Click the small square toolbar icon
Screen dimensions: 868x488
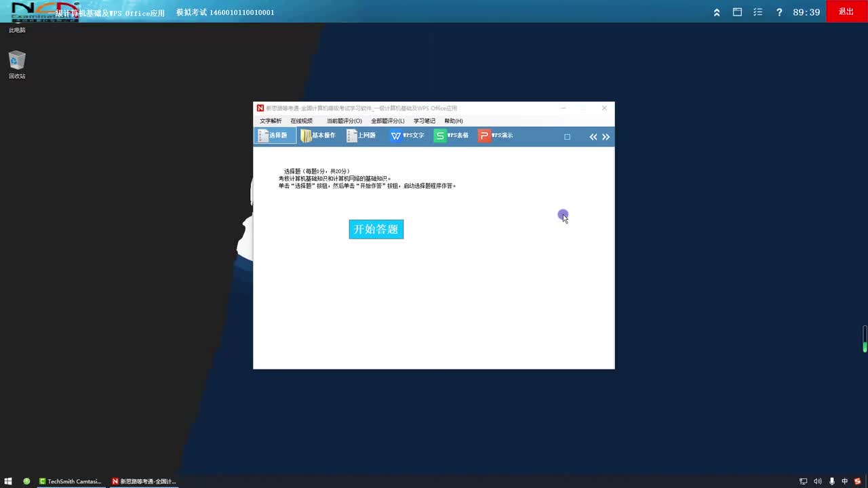click(x=567, y=137)
